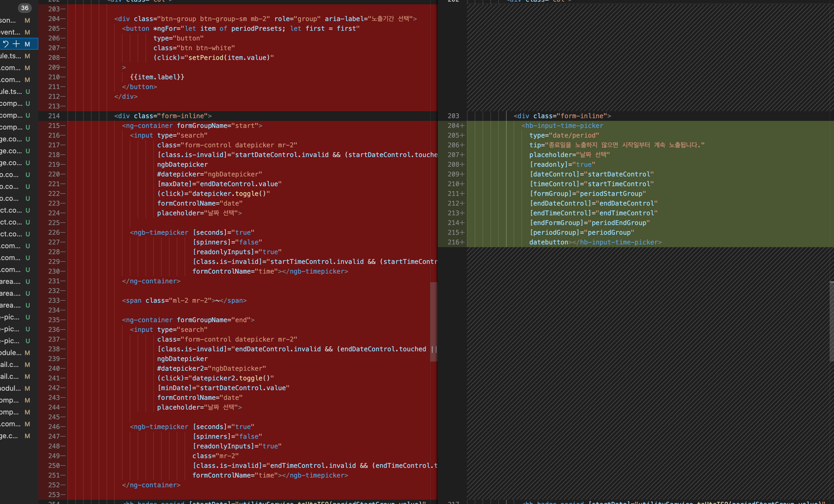The height and width of the screenshot is (504, 834).
Task: Open the modified 'event...' file entry
Action: click(10, 32)
